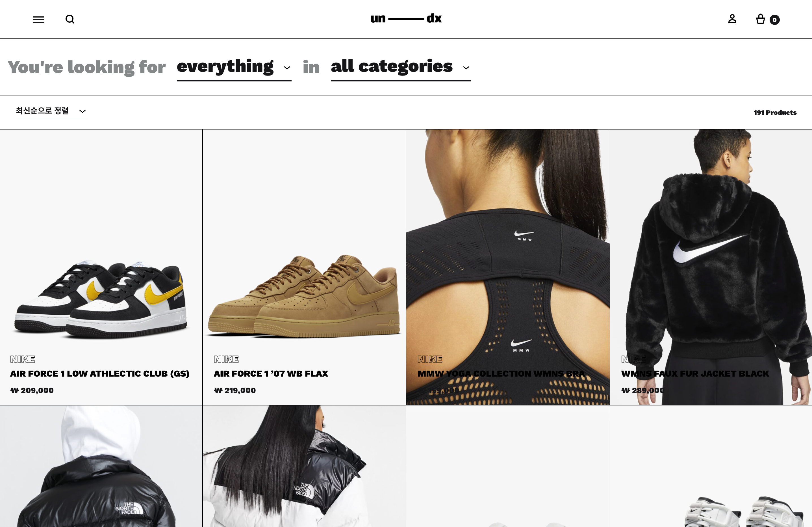Image resolution: width=812 pixels, height=527 pixels.
Task: Open the black North Face puffer thumbnail
Action: pyautogui.click(x=101, y=466)
